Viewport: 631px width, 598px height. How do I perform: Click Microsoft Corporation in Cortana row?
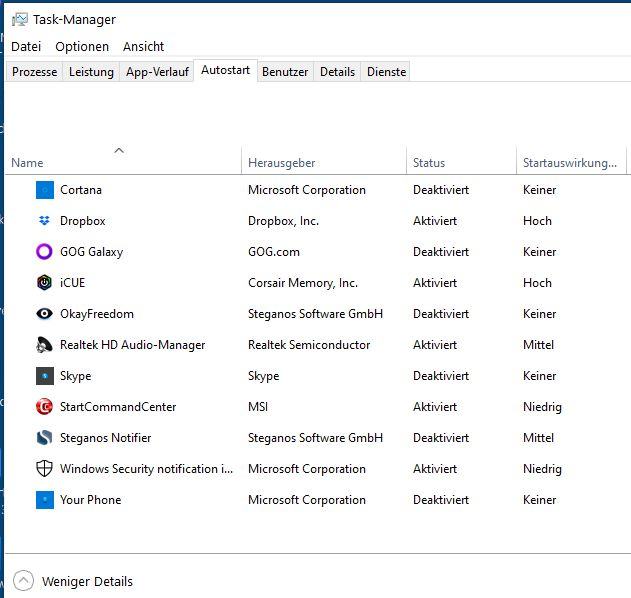(x=307, y=190)
